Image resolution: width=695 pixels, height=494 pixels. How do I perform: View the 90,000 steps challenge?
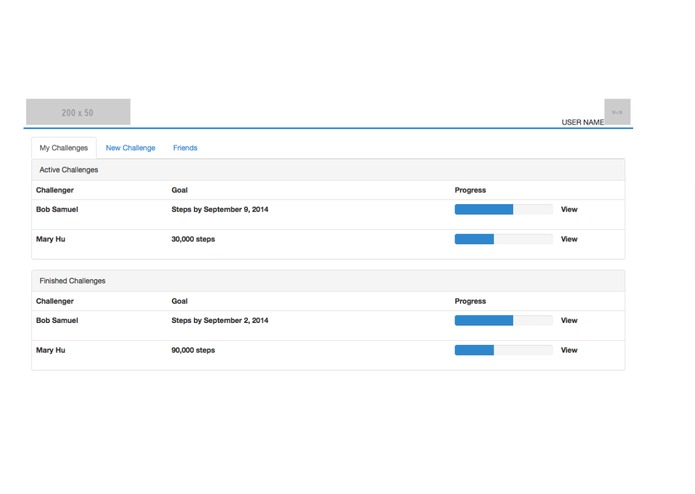click(x=569, y=350)
